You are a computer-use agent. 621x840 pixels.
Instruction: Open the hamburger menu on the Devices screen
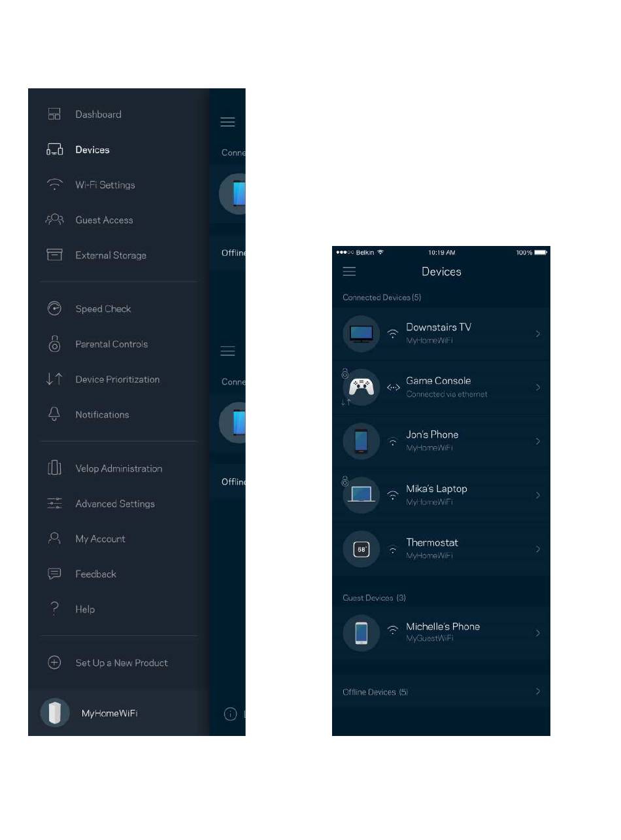[x=349, y=271]
